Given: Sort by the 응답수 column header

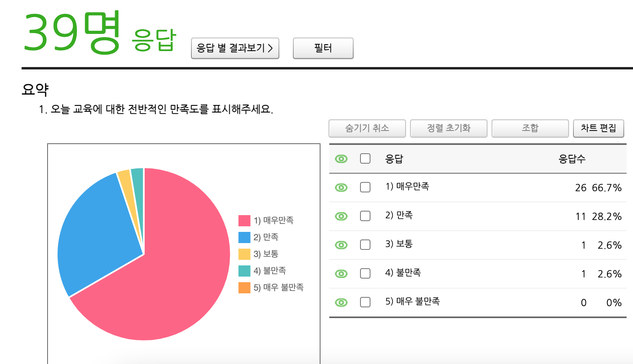Looking at the screenshot, I should click(571, 159).
